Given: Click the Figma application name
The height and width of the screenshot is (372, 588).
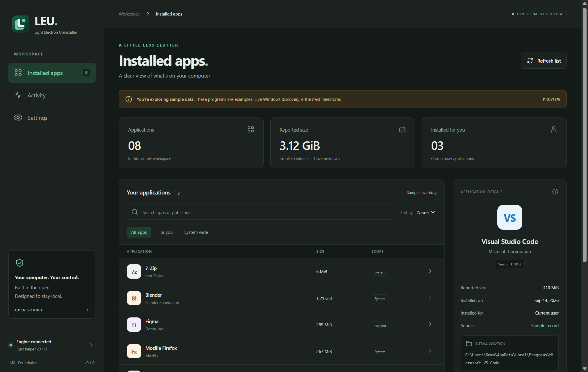Looking at the screenshot, I should pyautogui.click(x=152, y=321).
